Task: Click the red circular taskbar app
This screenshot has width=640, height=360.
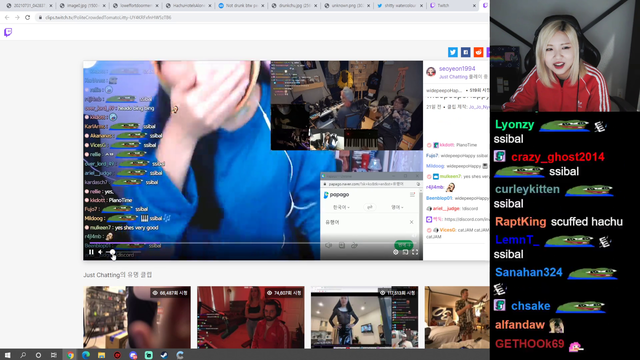Action: point(118,355)
